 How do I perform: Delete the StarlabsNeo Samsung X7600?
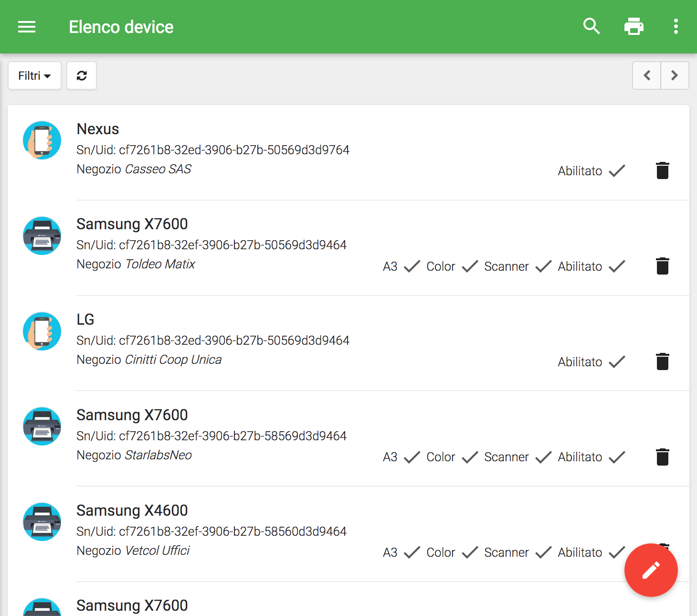pos(662,457)
